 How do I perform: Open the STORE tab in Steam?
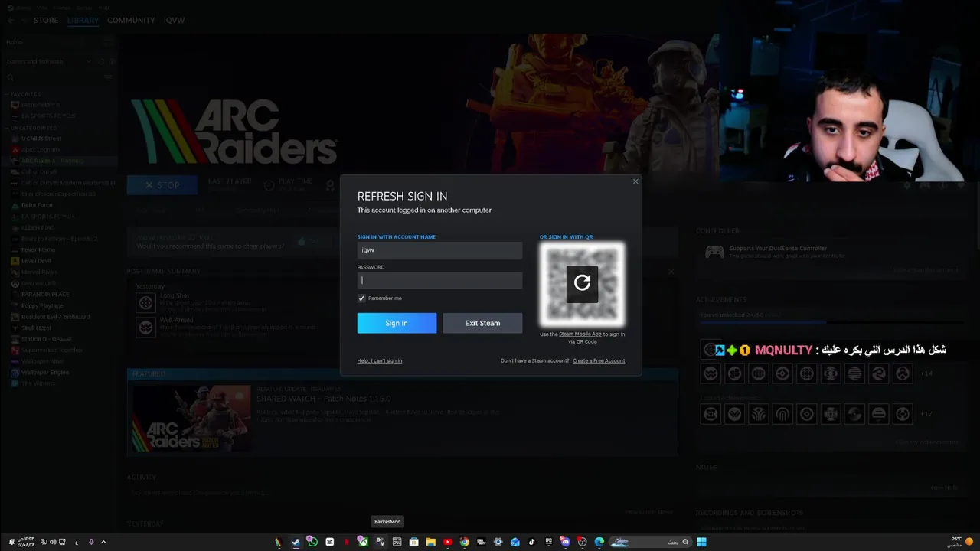46,20
